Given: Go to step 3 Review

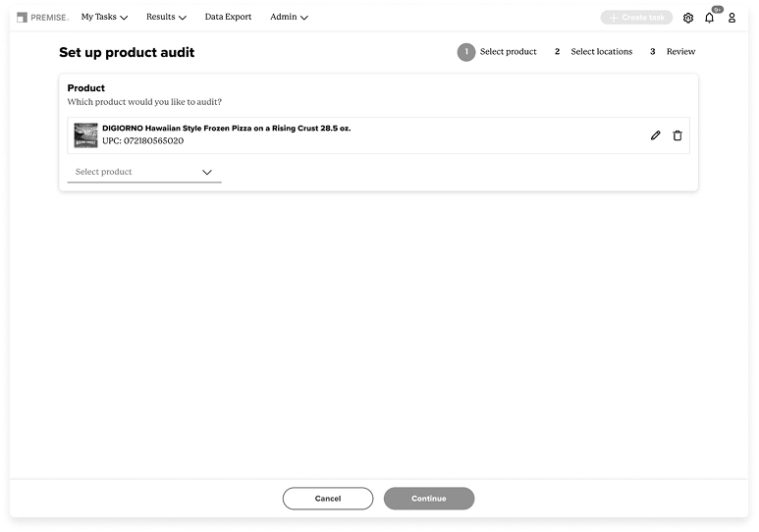Looking at the screenshot, I should tap(673, 52).
